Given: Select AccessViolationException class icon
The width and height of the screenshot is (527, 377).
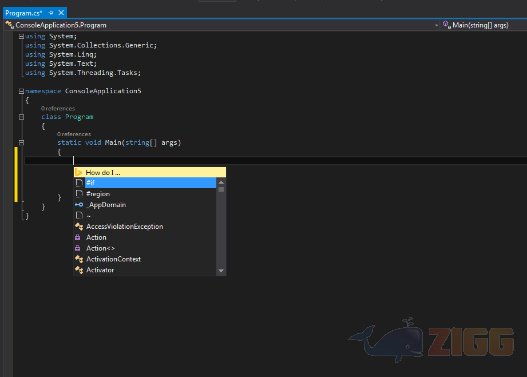Looking at the screenshot, I should pos(79,226).
